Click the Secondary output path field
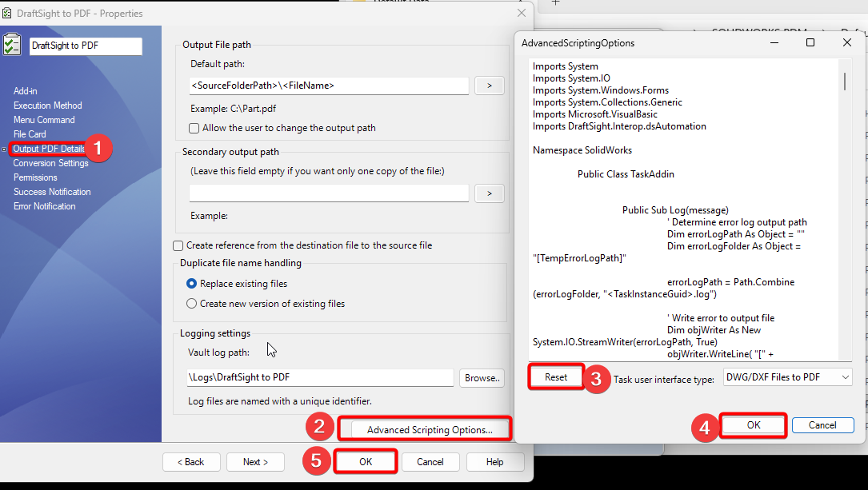The height and width of the screenshot is (490, 868). pyautogui.click(x=329, y=193)
